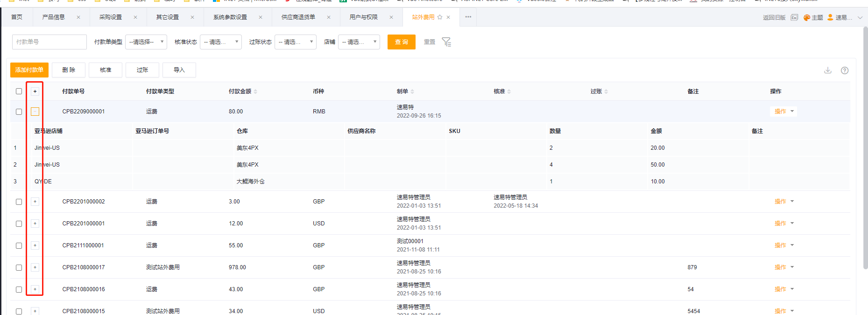Open the 付款单类型 dropdown
The height and width of the screenshot is (315, 868).
(146, 42)
